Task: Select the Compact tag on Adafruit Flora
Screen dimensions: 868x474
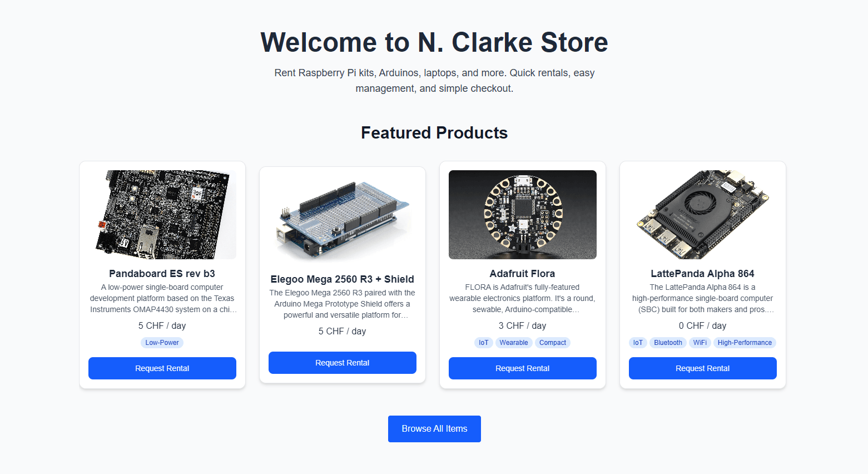Action: [x=553, y=343]
